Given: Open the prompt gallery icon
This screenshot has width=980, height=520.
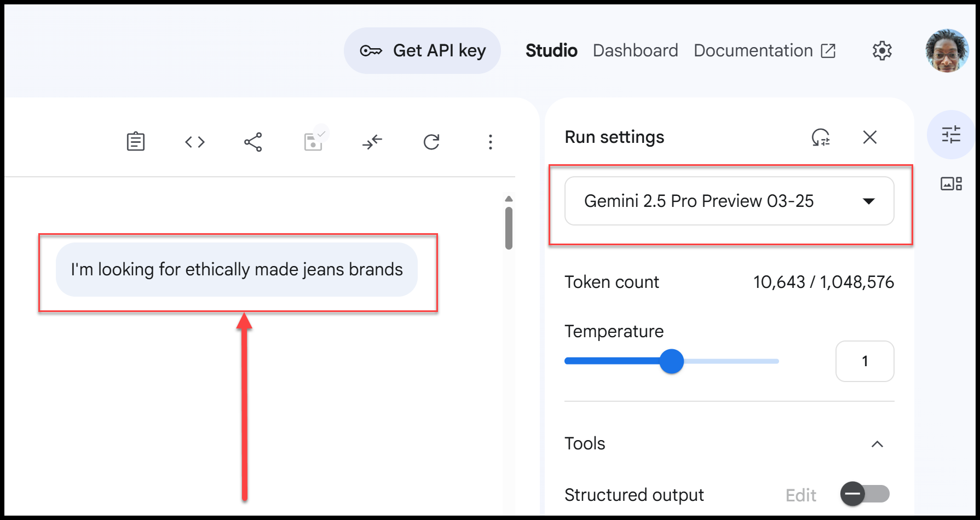Looking at the screenshot, I should pos(951,184).
